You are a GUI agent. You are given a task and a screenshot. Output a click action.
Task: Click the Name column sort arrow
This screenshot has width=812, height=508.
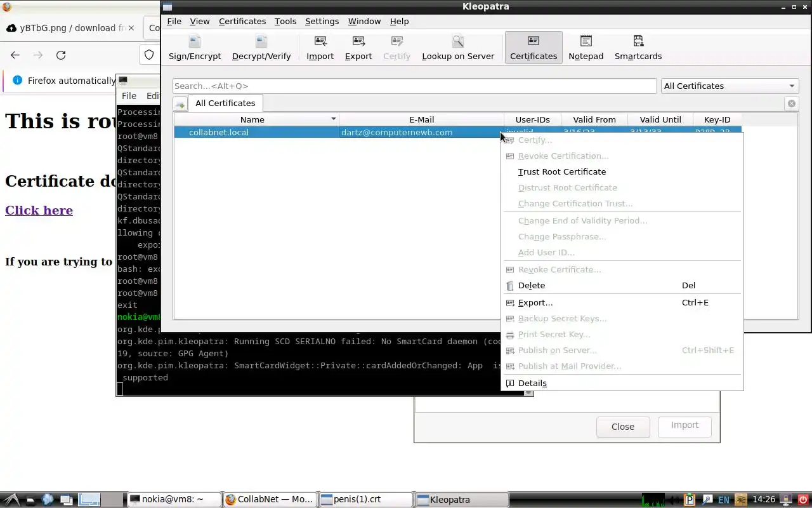[333, 119]
